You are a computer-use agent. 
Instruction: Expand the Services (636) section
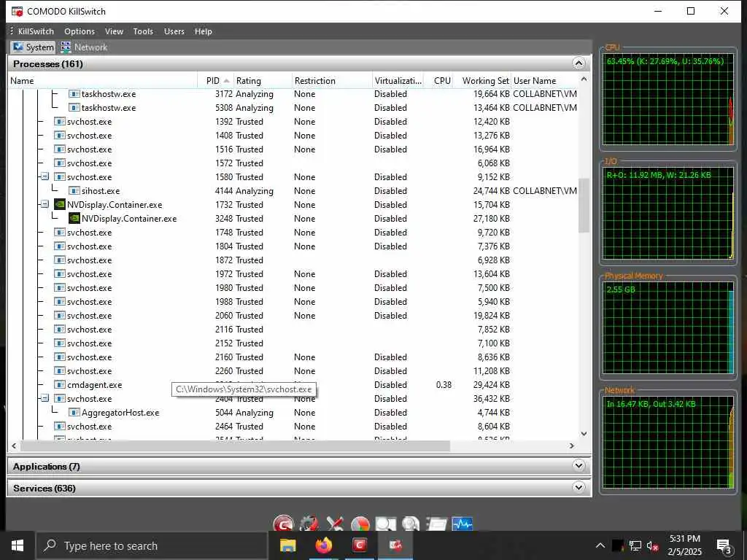point(578,487)
